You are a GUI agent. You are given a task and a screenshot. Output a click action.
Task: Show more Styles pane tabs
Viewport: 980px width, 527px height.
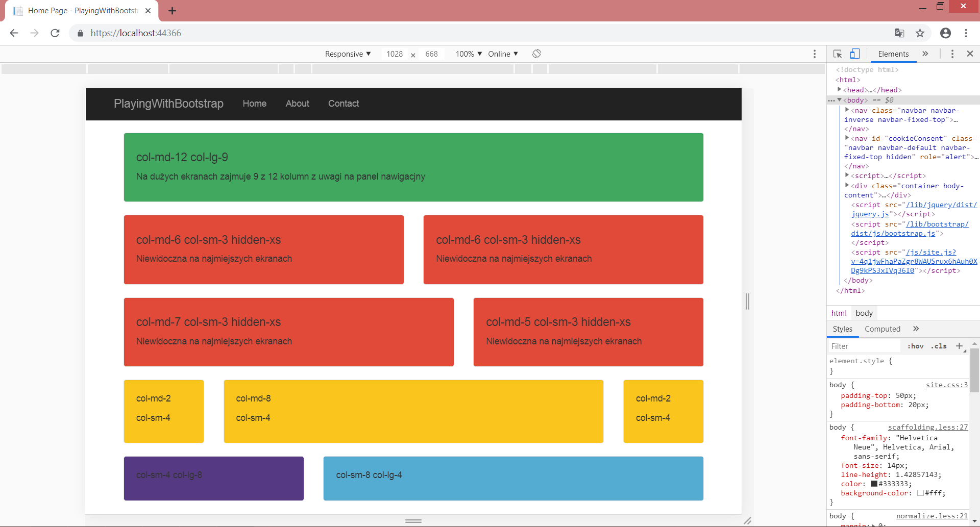[916, 329]
